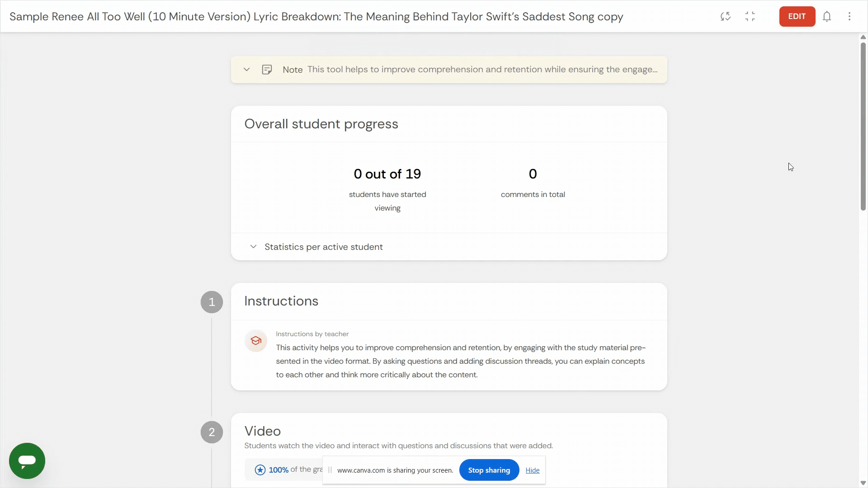
Task: Click the teacher graduation cap icon
Action: coord(256,341)
